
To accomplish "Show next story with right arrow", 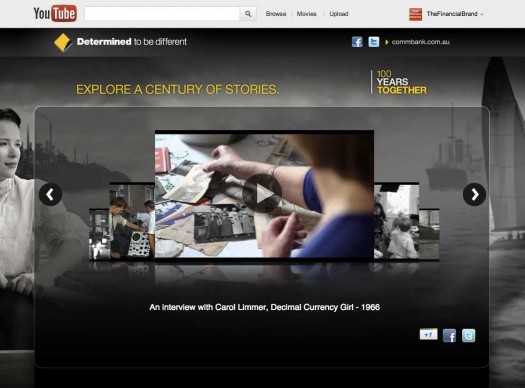I will pyautogui.click(x=474, y=194).
